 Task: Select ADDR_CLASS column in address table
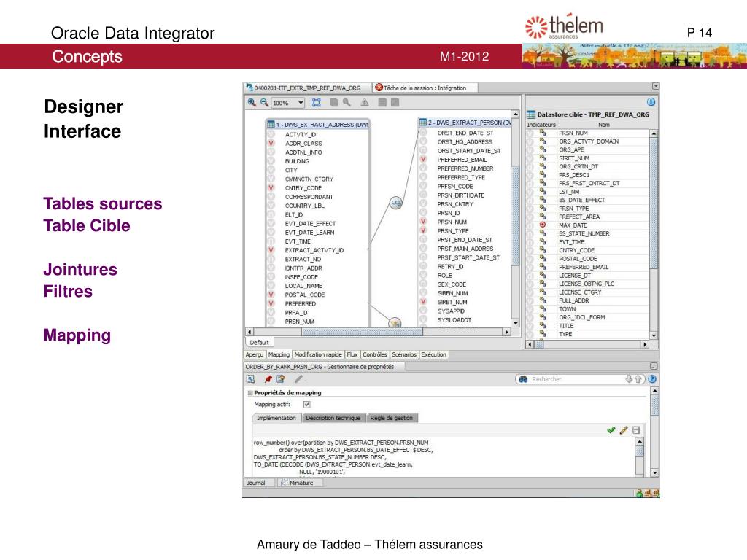tap(303, 144)
